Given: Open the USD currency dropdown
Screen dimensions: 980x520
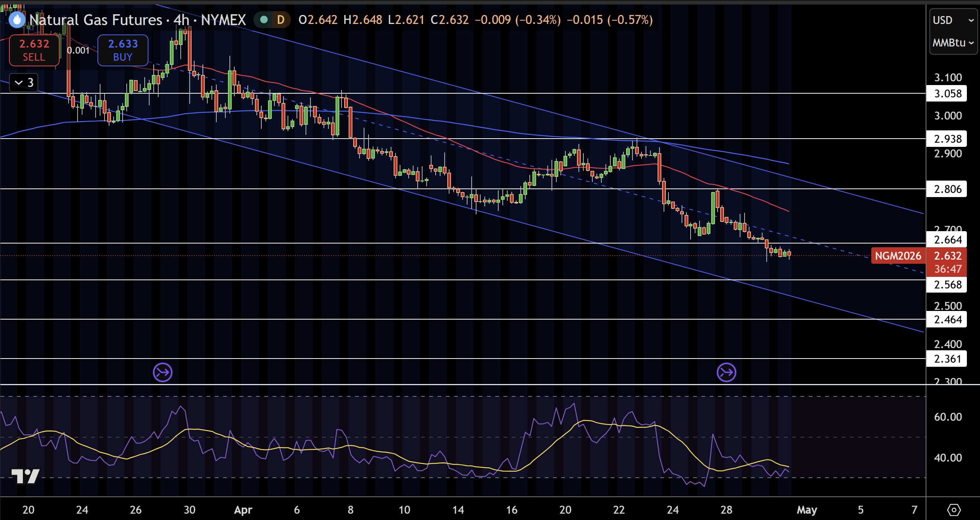Looking at the screenshot, I should pyautogui.click(x=953, y=20).
